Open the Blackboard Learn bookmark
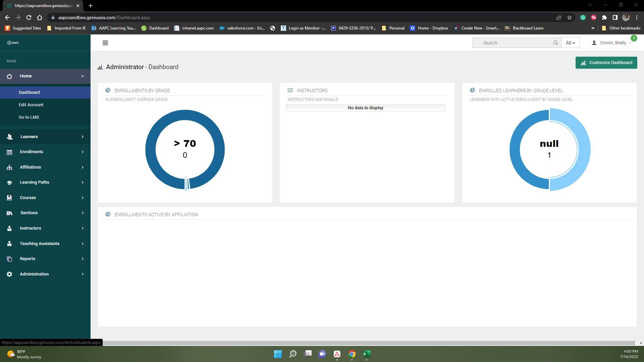Screen dimensions: 644x362 point(524,28)
